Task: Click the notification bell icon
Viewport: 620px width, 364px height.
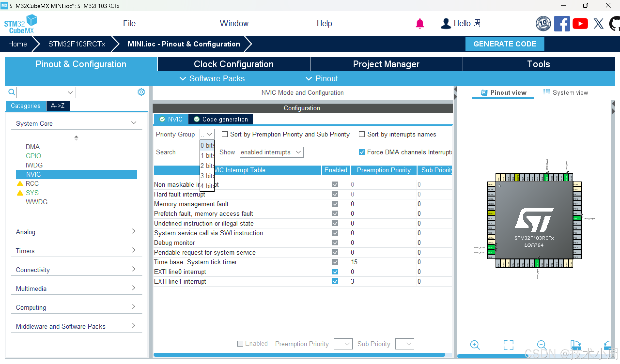Action: [420, 24]
